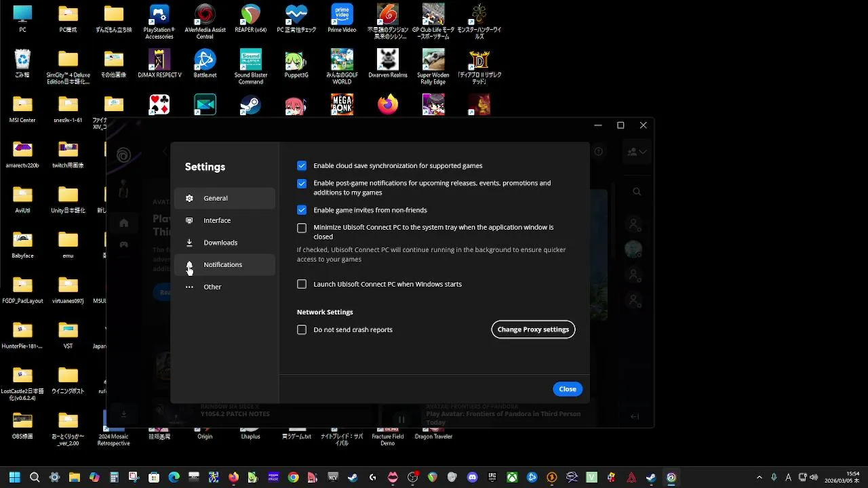The width and height of the screenshot is (868, 488).
Task: Click the gear icon beside General
Action: (x=189, y=198)
